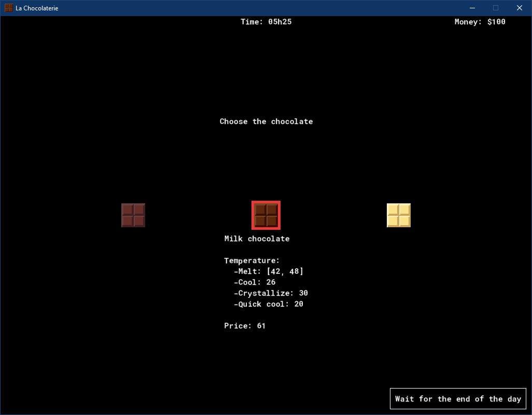This screenshot has height=415, width=532.
Task: Click the Crystallize: 30 temperature line
Action: tap(271, 293)
